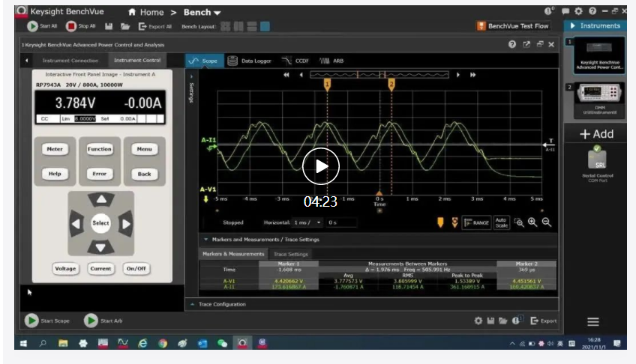The height and width of the screenshot is (364, 636).
Task: Jump to waveform start with rewind icon
Action: 286,75
